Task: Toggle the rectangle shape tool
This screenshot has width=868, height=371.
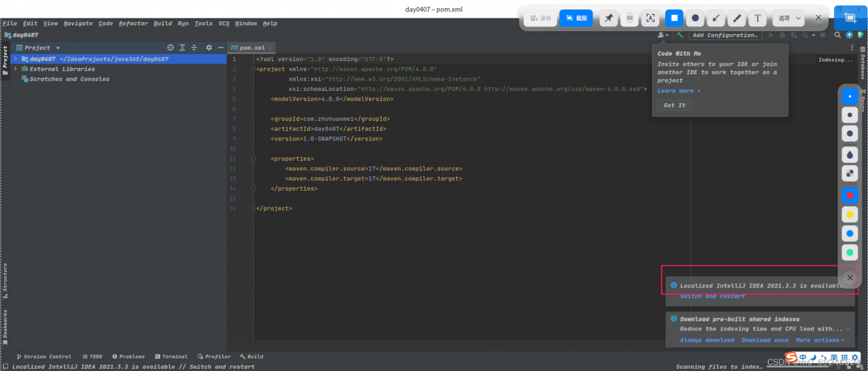Action: tap(674, 18)
